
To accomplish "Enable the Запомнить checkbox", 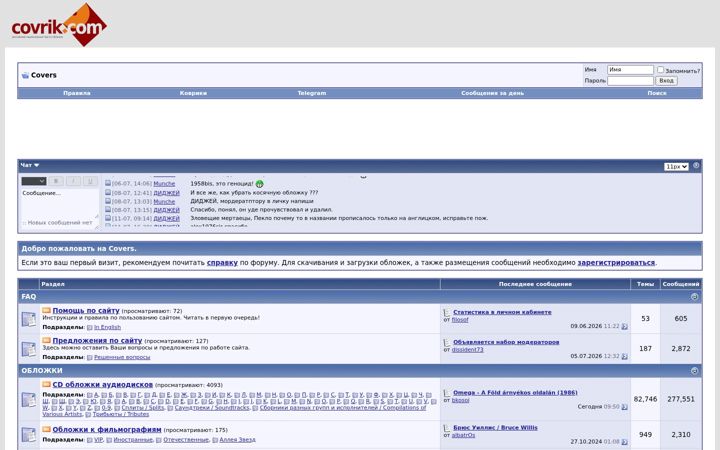I will click(660, 70).
